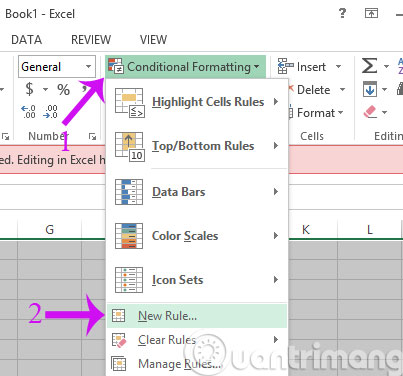Click the Ribbon Display Options icon
403x376 pixels.
[x=371, y=13]
